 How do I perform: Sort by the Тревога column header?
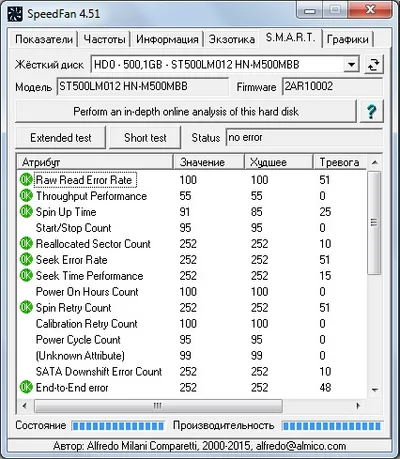(339, 162)
